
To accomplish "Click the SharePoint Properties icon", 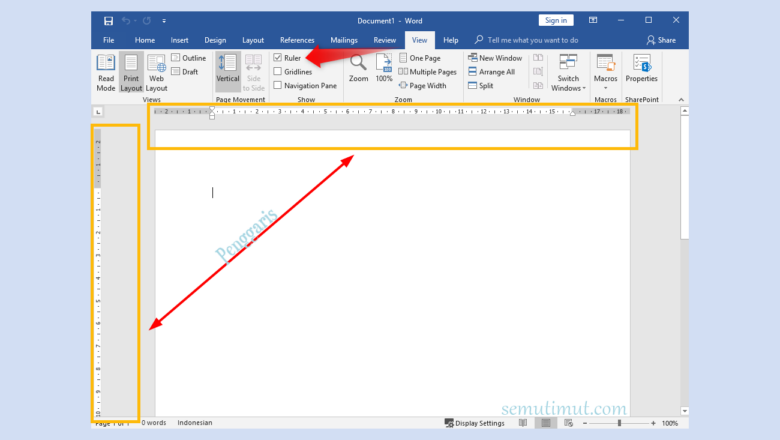I will tap(641, 69).
